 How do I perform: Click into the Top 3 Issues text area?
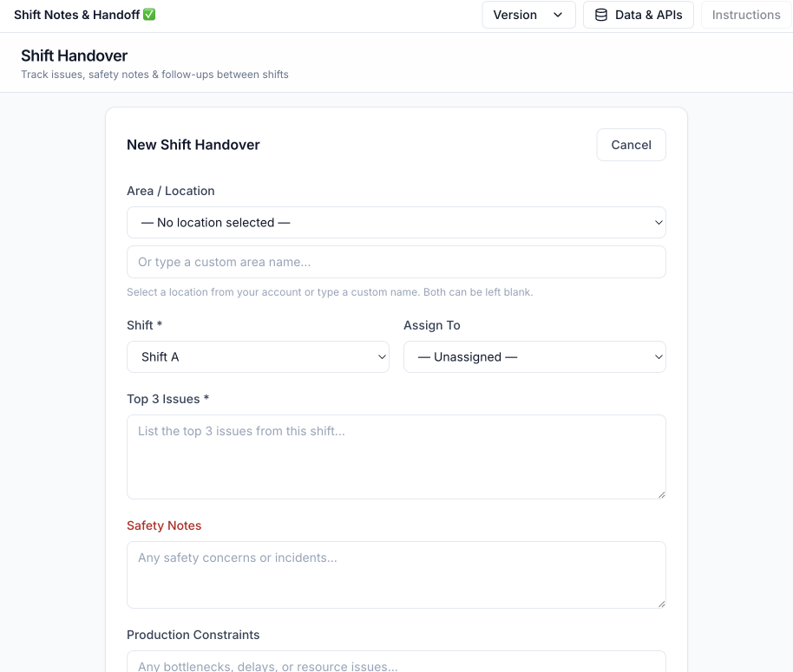pos(396,456)
